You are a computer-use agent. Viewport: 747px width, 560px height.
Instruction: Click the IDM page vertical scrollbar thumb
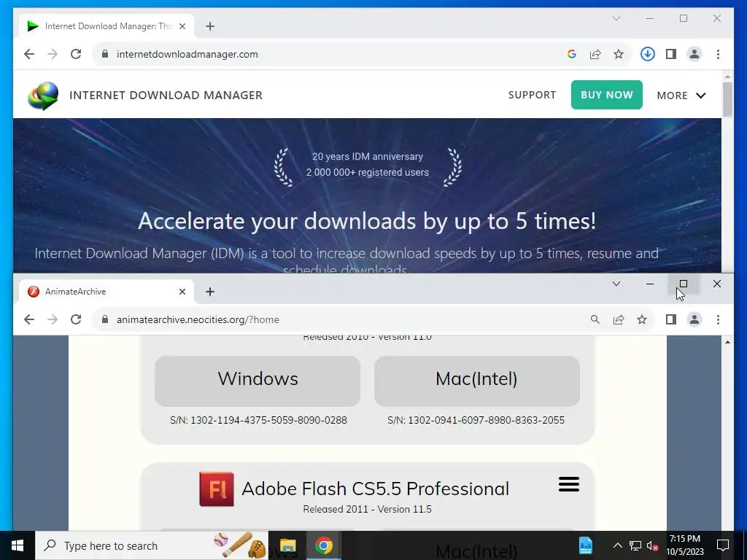727,99
